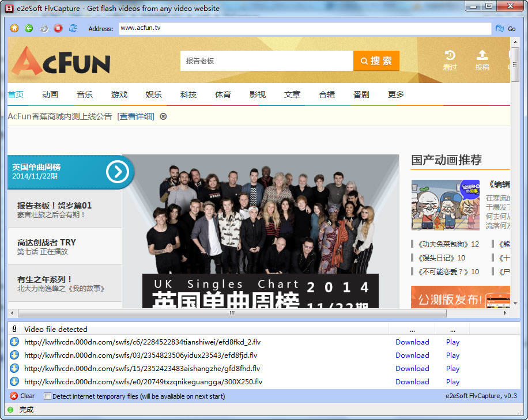Open the 投稿 upload icon
This screenshot has width=528, height=420.
tap(482, 60)
